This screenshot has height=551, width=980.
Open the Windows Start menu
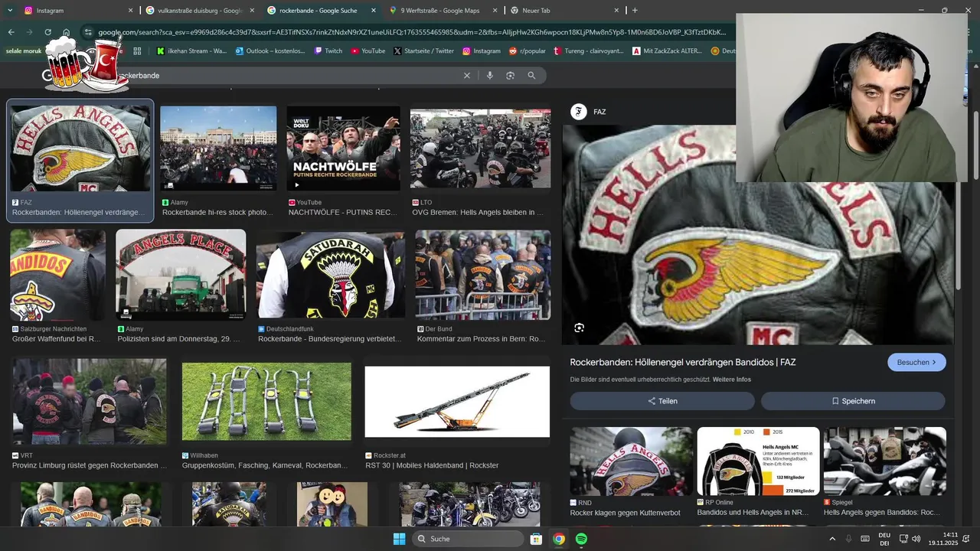[x=399, y=539]
